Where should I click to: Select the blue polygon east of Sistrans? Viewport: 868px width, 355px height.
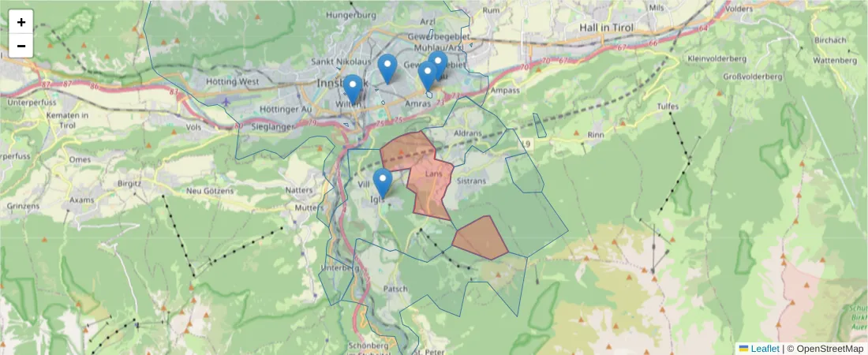coord(526,173)
